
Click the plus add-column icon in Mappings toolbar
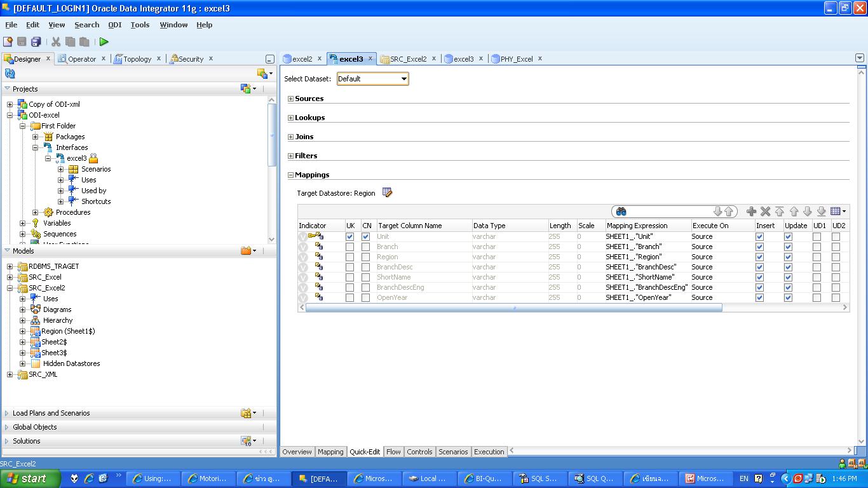coord(751,212)
